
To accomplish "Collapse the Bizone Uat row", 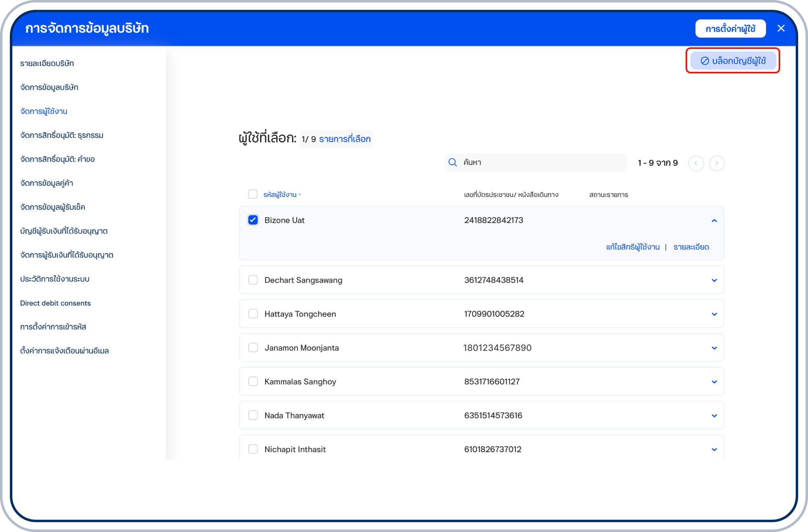I will (714, 220).
